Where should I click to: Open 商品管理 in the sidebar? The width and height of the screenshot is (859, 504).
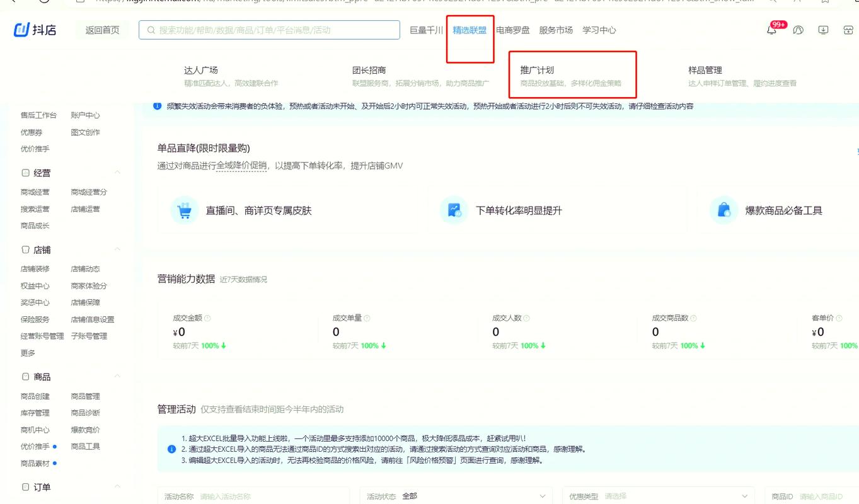pos(85,396)
